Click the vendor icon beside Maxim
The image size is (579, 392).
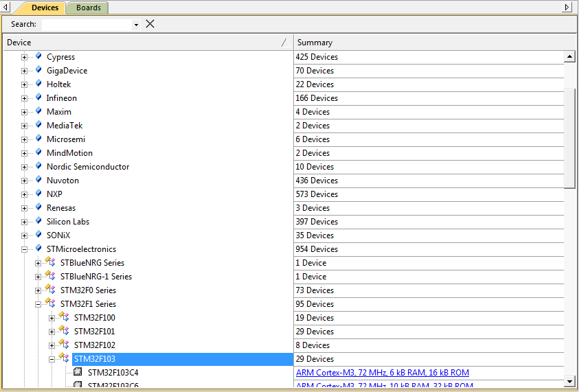point(38,111)
